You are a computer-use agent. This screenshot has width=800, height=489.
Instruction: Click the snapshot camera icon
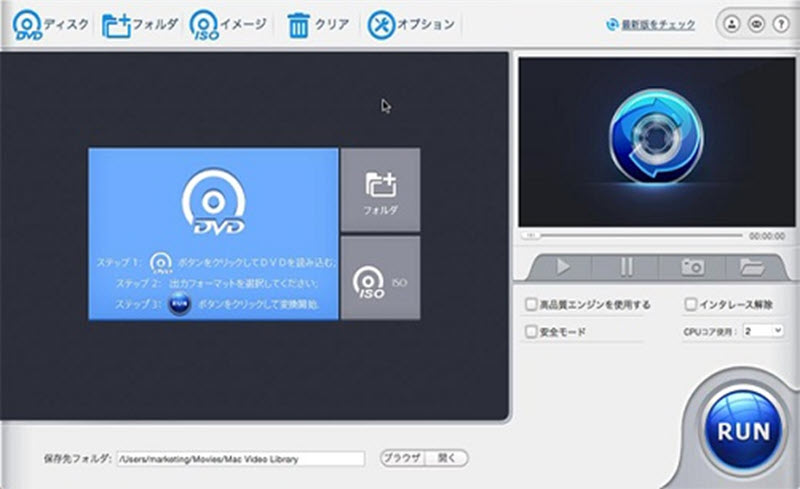pyautogui.click(x=691, y=267)
